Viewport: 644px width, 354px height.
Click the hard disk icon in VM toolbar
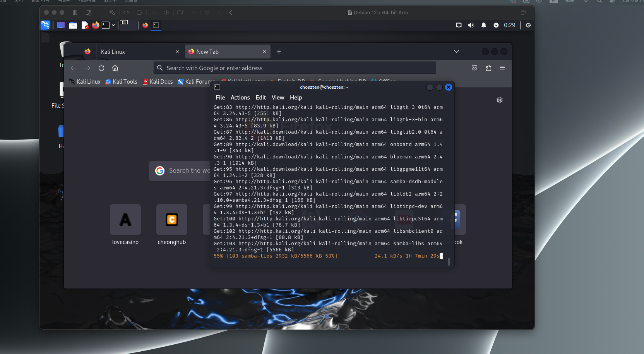139,12
